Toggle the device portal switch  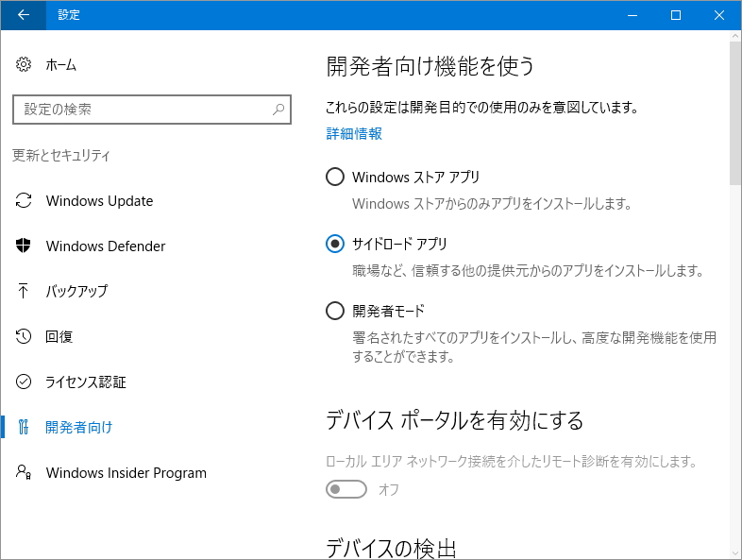pos(346,489)
